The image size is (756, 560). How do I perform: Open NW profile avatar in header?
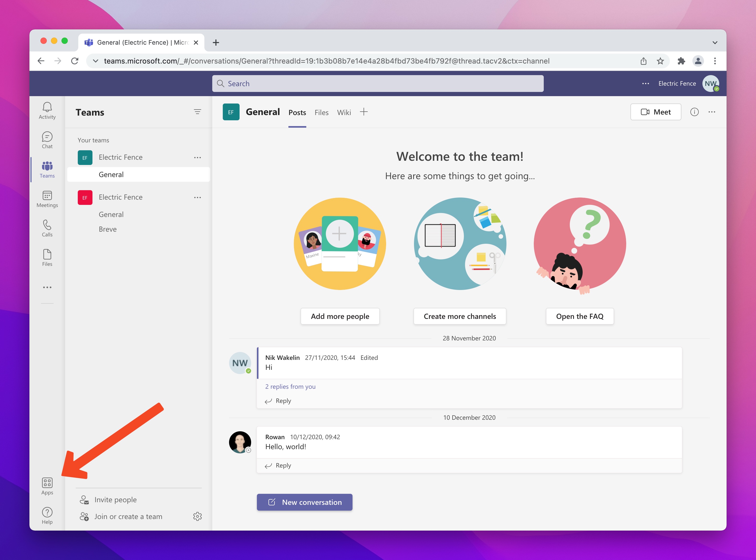[711, 83]
